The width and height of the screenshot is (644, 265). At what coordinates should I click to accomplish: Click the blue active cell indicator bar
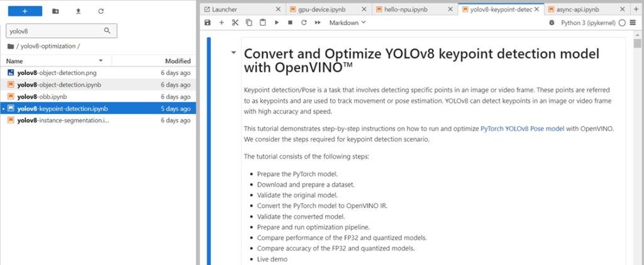pos(209,151)
